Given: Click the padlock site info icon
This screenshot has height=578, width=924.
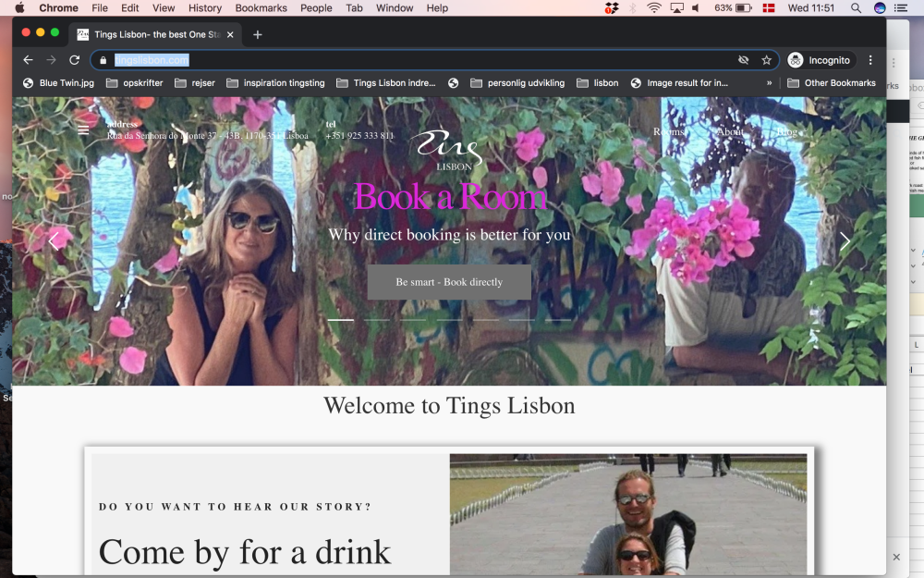Looking at the screenshot, I should click(103, 60).
